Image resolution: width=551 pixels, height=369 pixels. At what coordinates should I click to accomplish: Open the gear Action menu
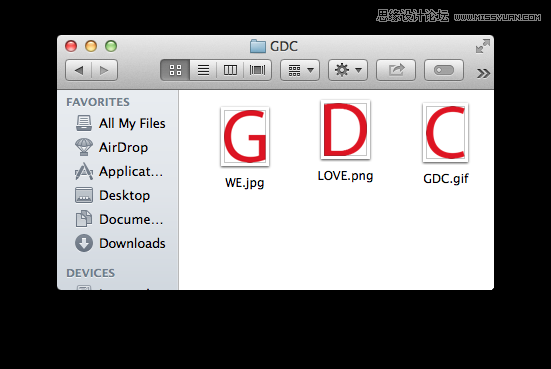(348, 70)
